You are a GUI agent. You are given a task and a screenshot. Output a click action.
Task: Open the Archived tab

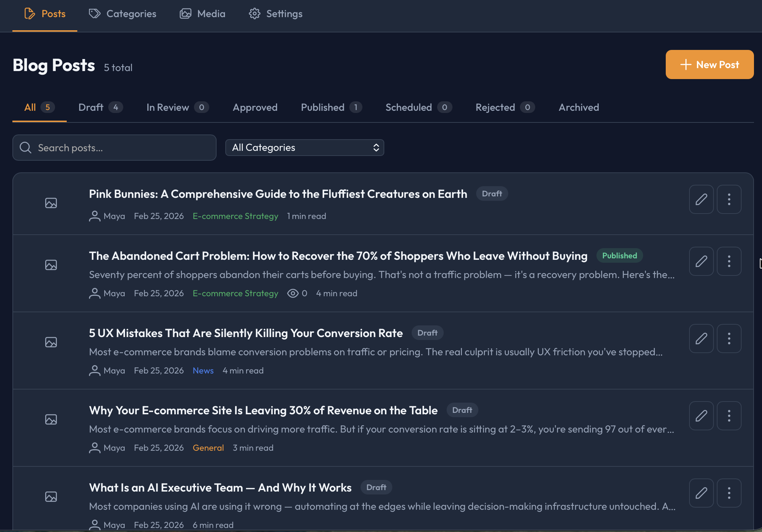(579, 107)
